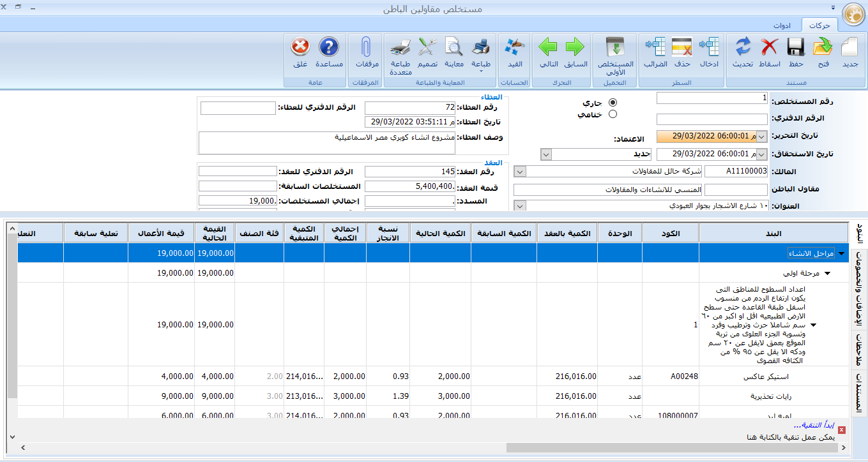The height and width of the screenshot is (462, 868).
Task: Sort by البند column header
Action: pos(773,233)
